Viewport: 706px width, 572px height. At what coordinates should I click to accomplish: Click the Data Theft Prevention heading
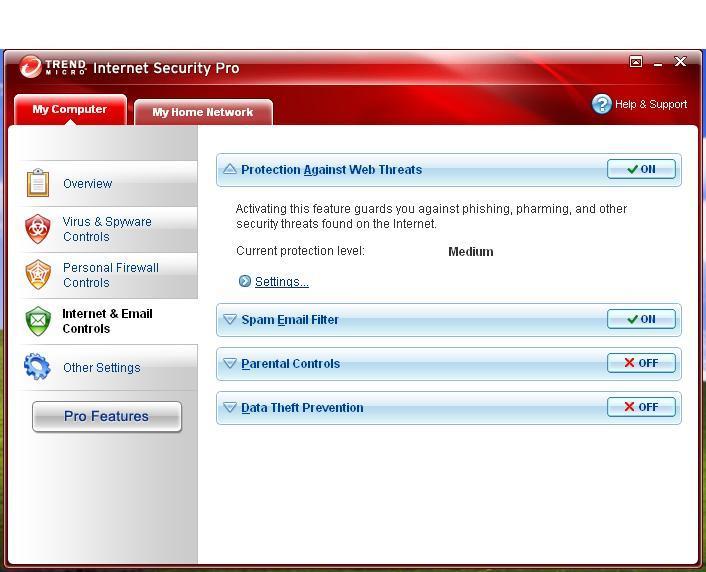[x=302, y=408]
